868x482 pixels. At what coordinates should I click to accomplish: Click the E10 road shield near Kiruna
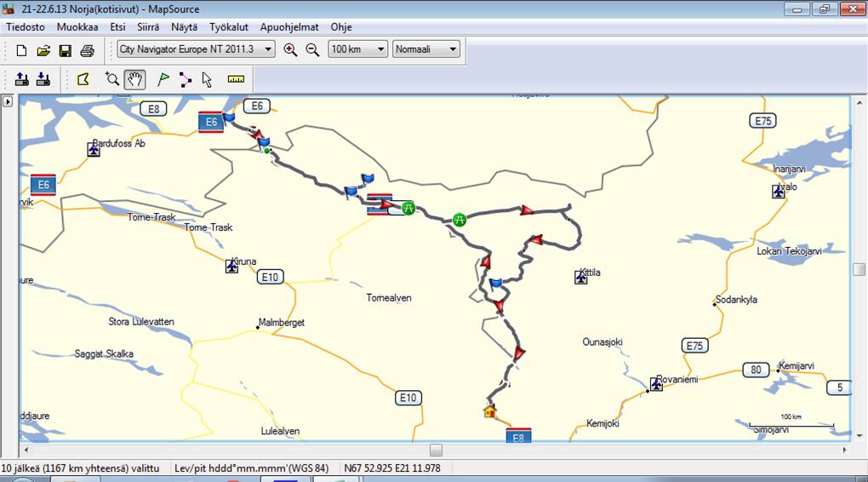pyautogui.click(x=270, y=277)
